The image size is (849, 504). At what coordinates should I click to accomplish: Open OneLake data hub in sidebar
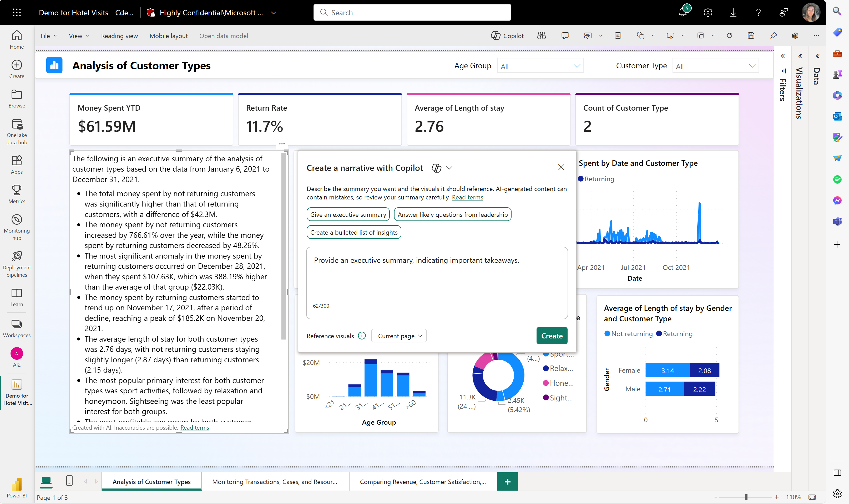(17, 131)
